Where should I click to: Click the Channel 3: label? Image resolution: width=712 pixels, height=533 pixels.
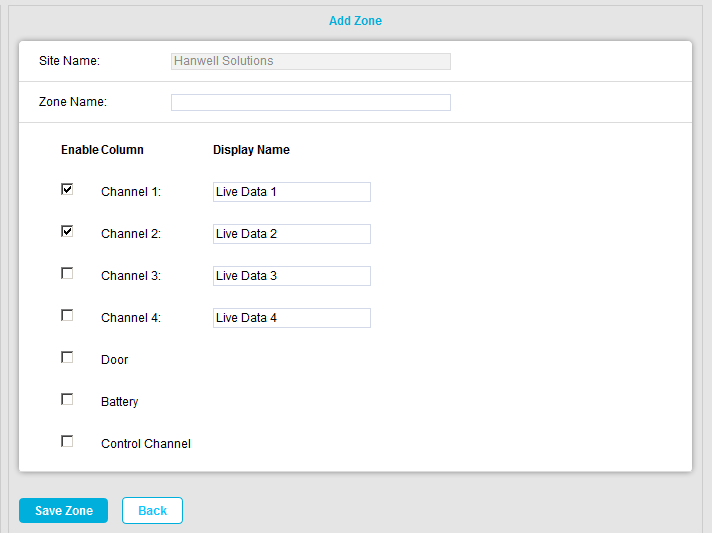pos(131,276)
